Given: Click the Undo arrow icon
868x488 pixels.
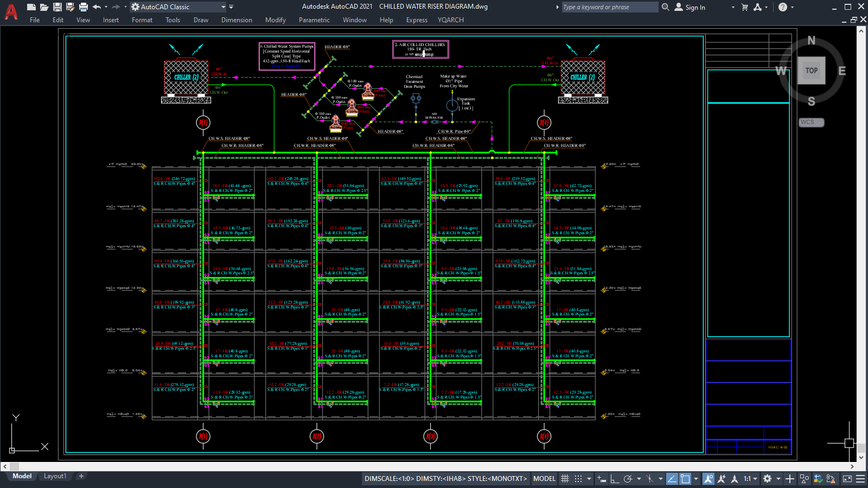Looking at the screenshot, I should click(97, 7).
